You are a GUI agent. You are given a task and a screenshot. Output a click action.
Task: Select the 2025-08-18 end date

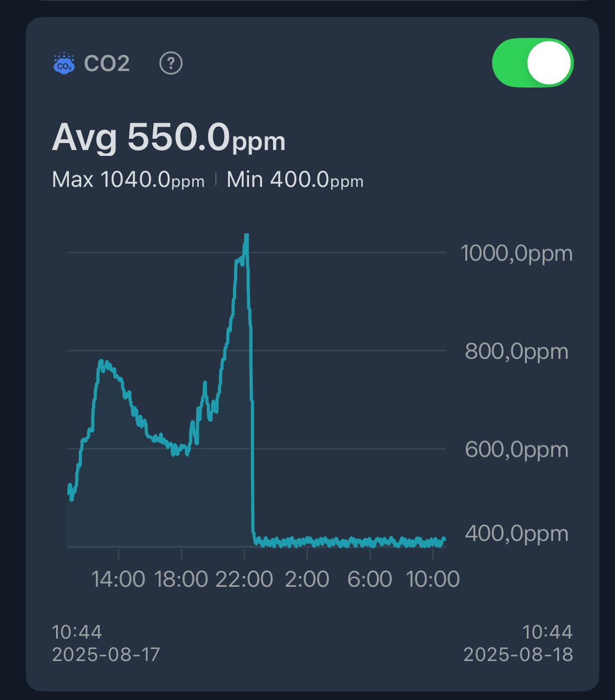[518, 655]
